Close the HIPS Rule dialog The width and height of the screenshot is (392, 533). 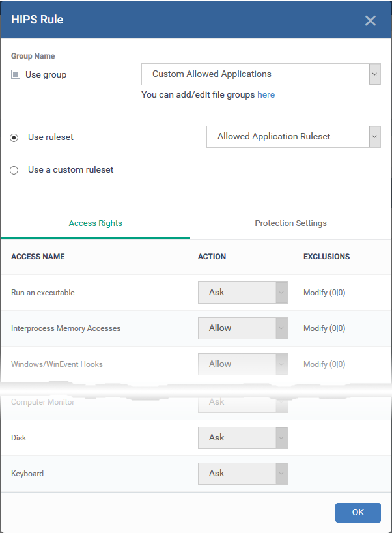(371, 20)
